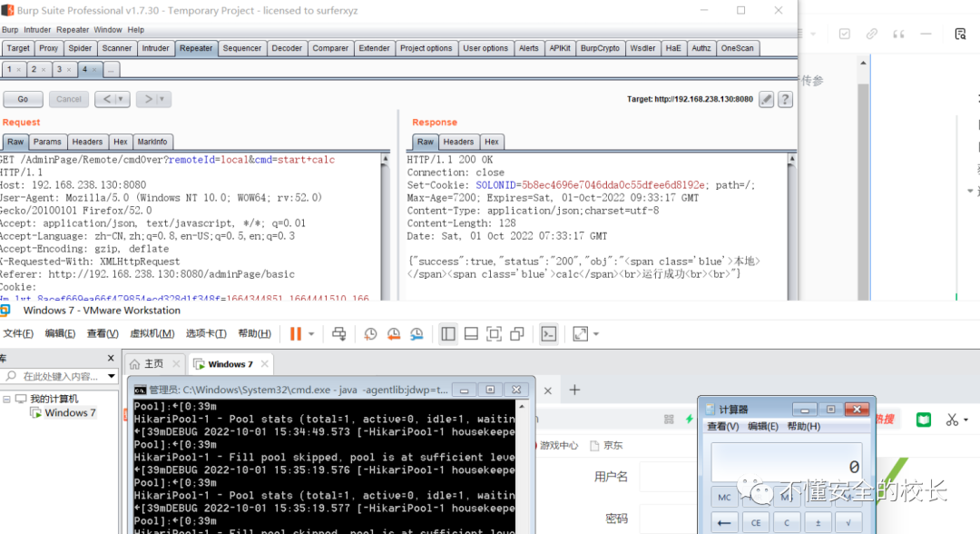Close the VMware library panel
This screenshot has width=980, height=534.
[x=111, y=359]
